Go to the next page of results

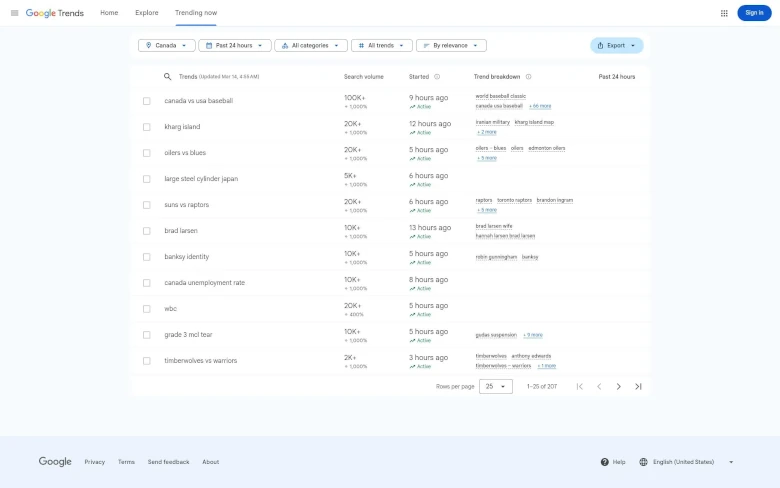coord(618,386)
